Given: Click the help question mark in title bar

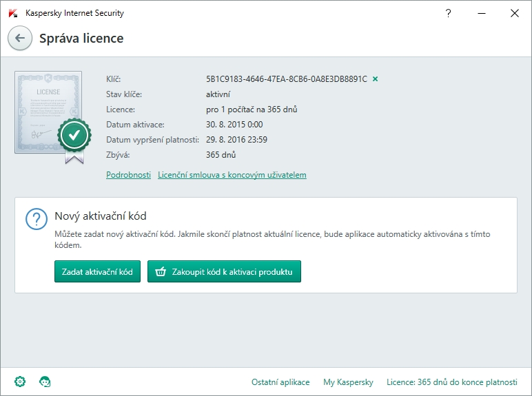Looking at the screenshot, I should (x=449, y=13).
